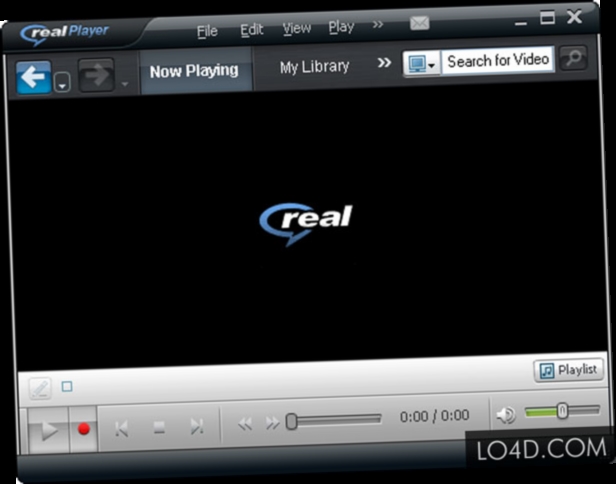This screenshot has width=616, height=484.
Task: Open the Play menu
Action: [341, 27]
